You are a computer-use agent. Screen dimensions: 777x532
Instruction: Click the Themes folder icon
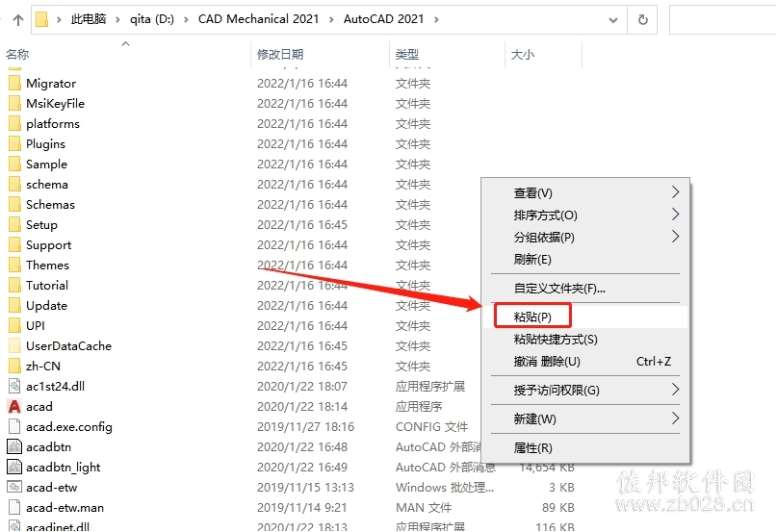[x=14, y=265]
